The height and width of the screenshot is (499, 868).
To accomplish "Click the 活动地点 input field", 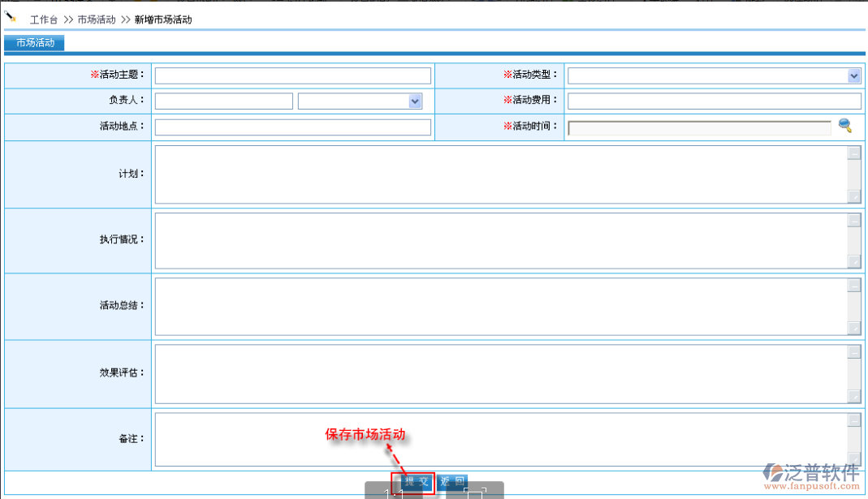I will click(292, 127).
